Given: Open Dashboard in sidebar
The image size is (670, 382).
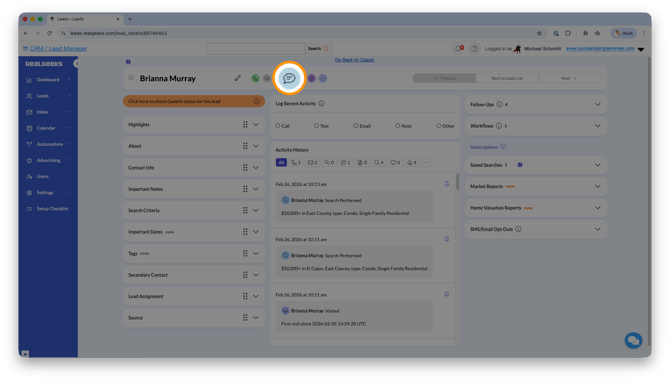Looking at the screenshot, I should (x=48, y=80).
